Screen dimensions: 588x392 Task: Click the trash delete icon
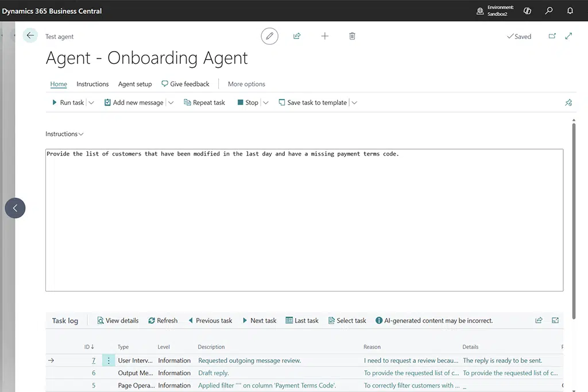click(x=352, y=36)
